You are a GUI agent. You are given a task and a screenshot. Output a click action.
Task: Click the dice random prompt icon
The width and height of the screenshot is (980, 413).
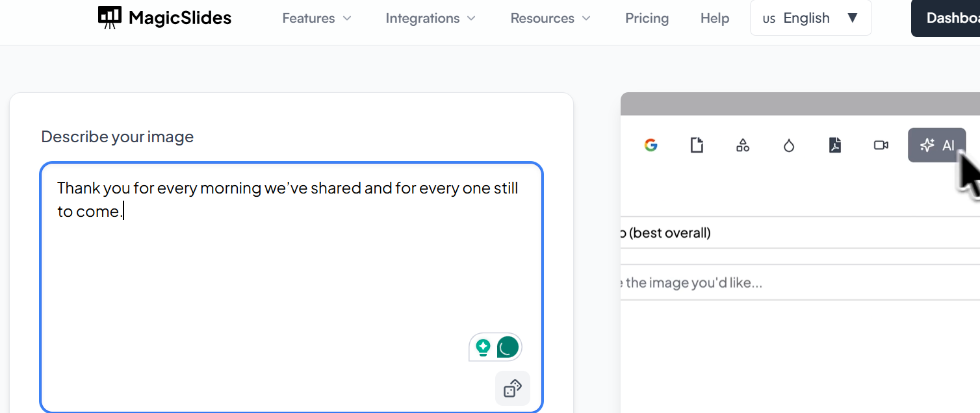(512, 388)
